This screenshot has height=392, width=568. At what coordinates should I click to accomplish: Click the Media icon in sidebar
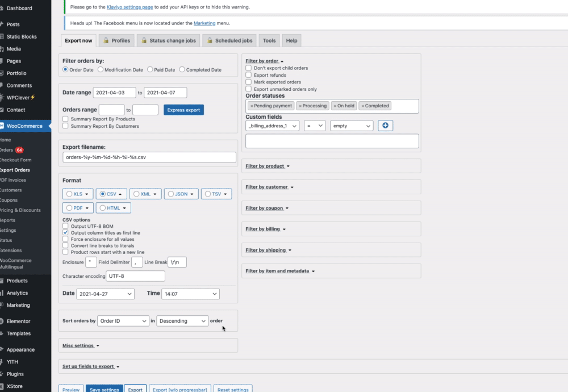click(x=2, y=49)
